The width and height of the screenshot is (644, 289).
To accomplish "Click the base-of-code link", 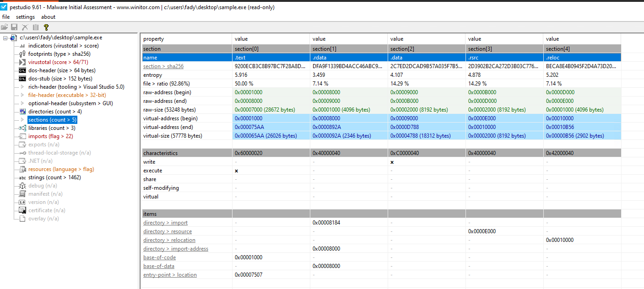I will coord(159,257).
